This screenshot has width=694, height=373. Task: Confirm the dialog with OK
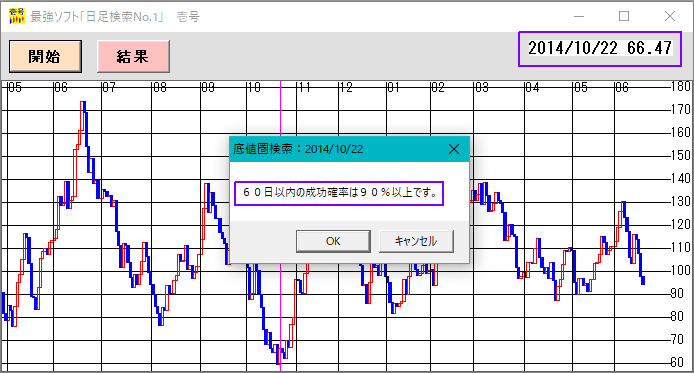point(333,241)
